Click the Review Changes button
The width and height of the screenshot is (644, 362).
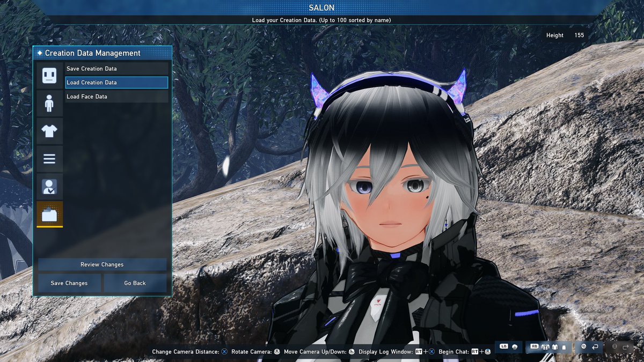click(x=102, y=264)
